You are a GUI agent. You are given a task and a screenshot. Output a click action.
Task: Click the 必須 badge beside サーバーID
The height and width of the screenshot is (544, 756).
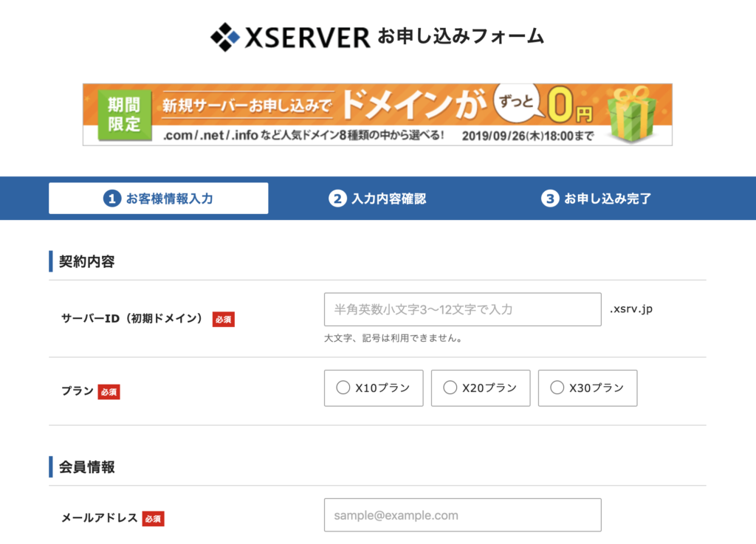(223, 320)
